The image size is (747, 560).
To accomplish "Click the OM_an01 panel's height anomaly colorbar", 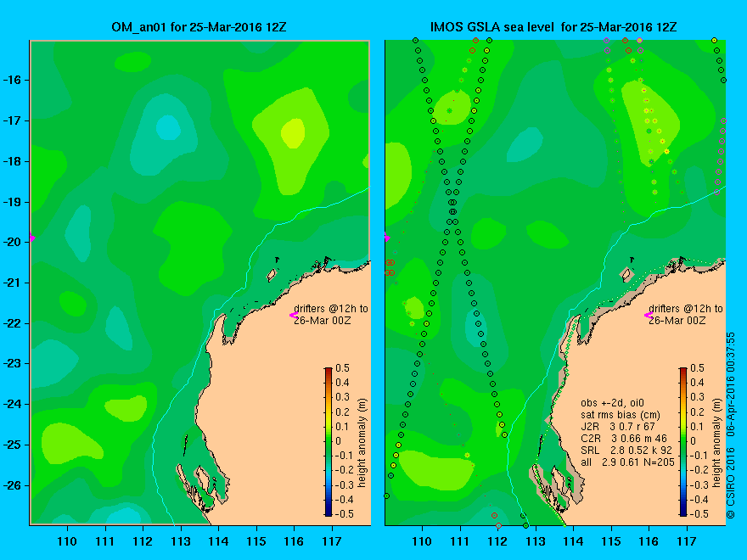I will (x=329, y=441).
